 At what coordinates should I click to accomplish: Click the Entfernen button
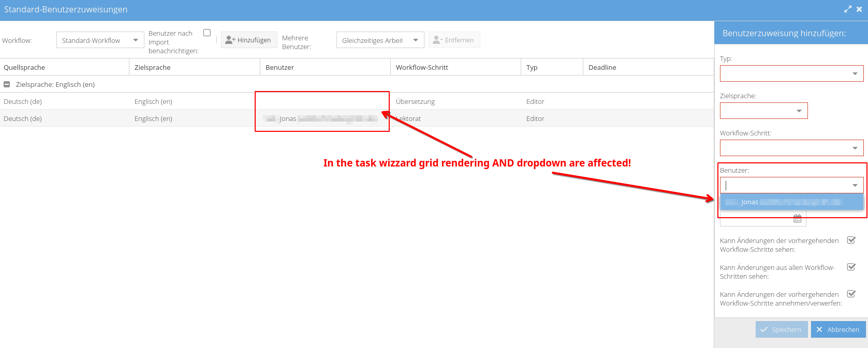454,40
